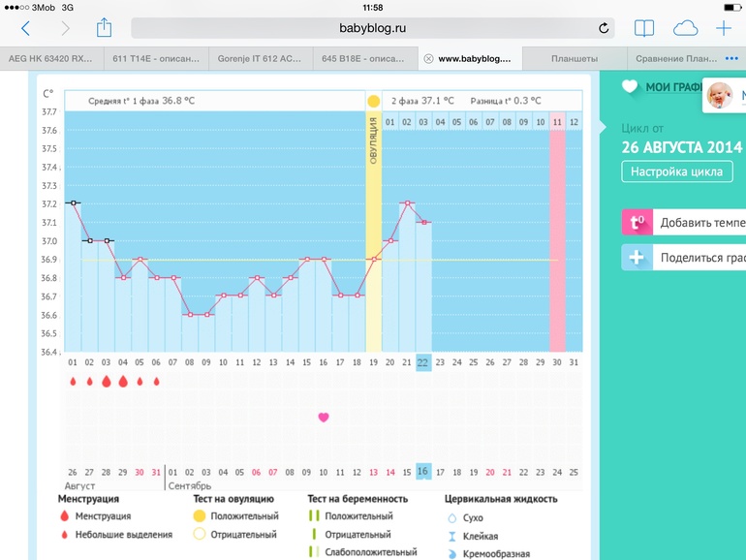Viewport: 746px width, 560px height.
Task: Close the babyblog.ru tab
Action: tap(428, 58)
